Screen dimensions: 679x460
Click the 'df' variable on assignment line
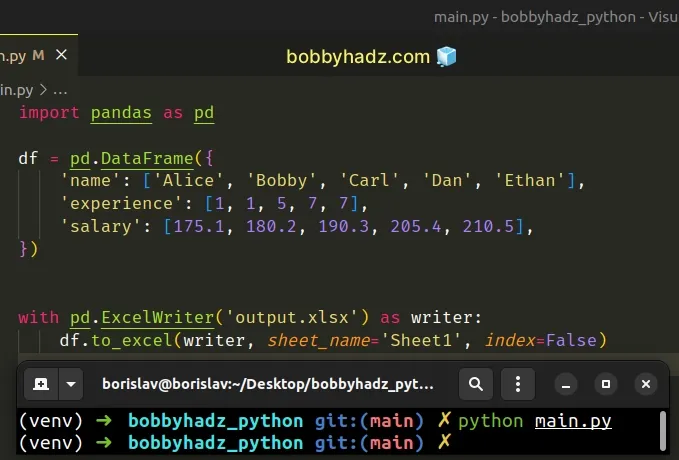[28, 159]
